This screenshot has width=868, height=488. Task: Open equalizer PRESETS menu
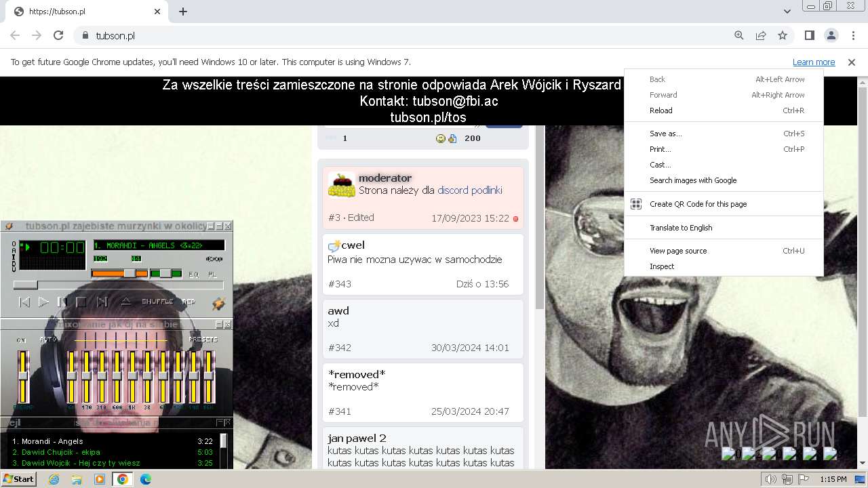coord(203,340)
